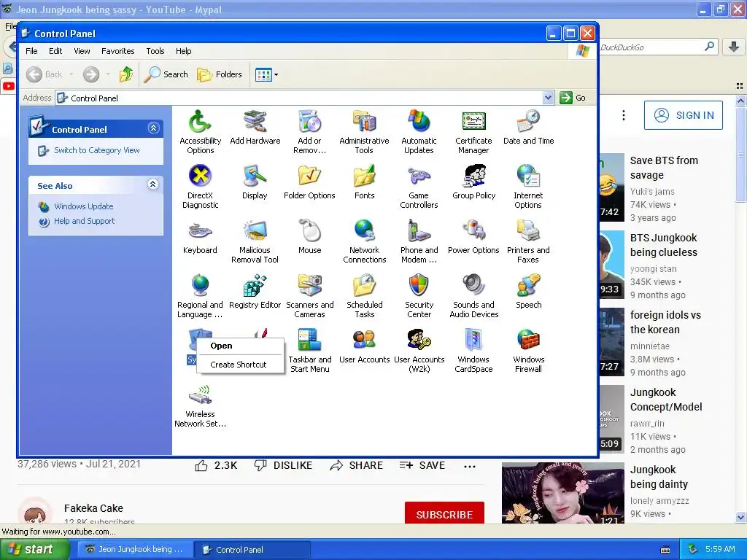Open the View menu
This screenshot has height=560, width=747.
coord(82,51)
